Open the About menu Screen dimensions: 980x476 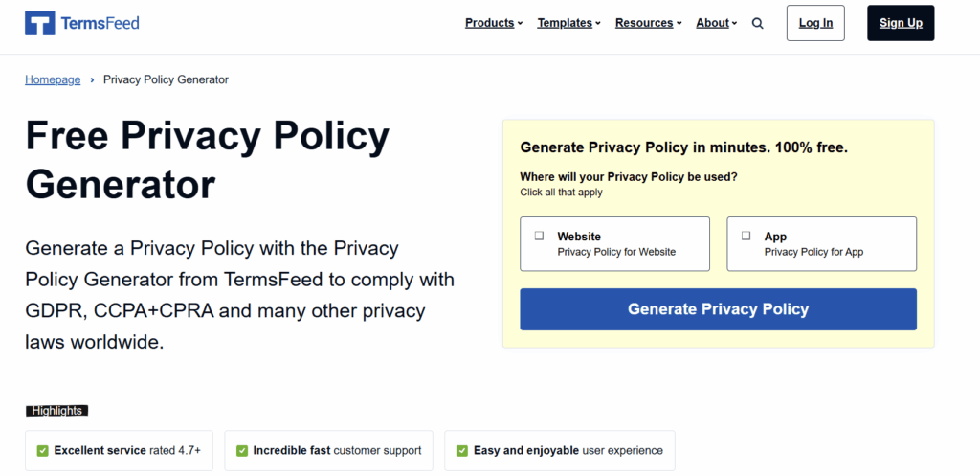pyautogui.click(x=717, y=23)
